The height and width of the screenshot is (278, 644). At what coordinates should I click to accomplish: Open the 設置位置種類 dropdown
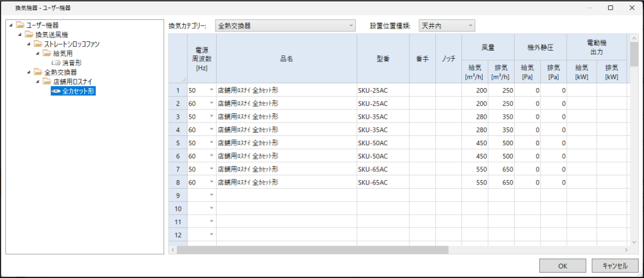[x=446, y=26]
